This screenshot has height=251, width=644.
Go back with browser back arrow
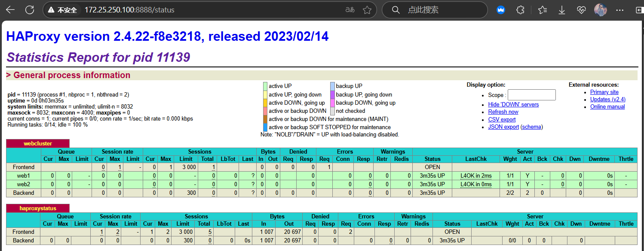click(x=10, y=10)
